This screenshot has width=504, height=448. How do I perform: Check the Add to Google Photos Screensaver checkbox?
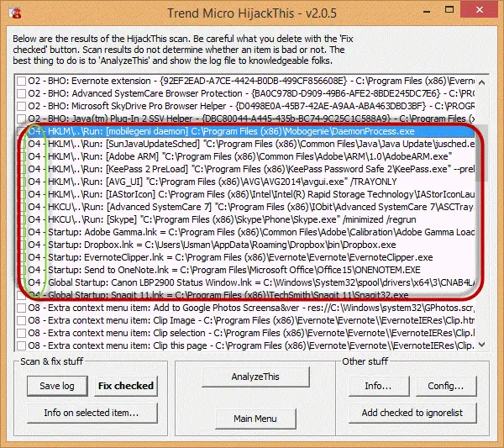[x=22, y=308]
